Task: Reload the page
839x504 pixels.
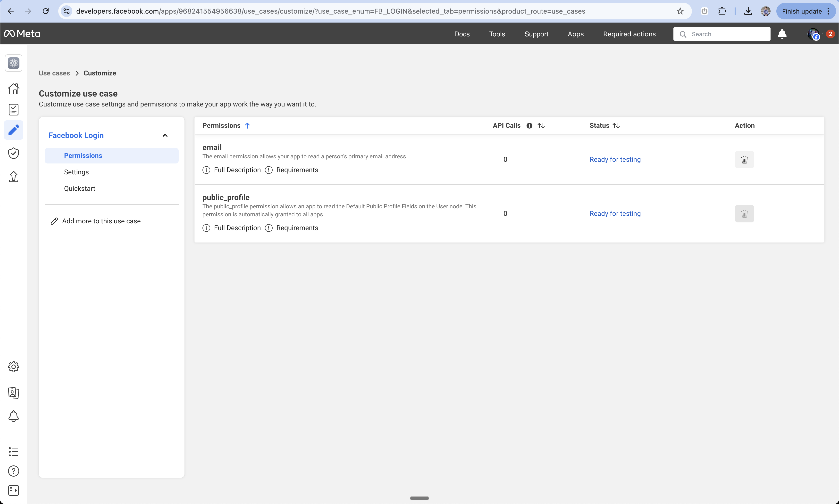Action: pyautogui.click(x=46, y=11)
